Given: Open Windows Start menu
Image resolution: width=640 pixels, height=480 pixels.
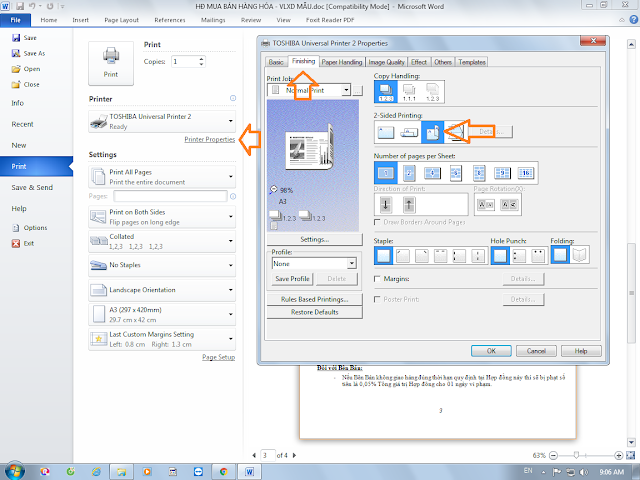Looking at the screenshot, I should click(15, 471).
